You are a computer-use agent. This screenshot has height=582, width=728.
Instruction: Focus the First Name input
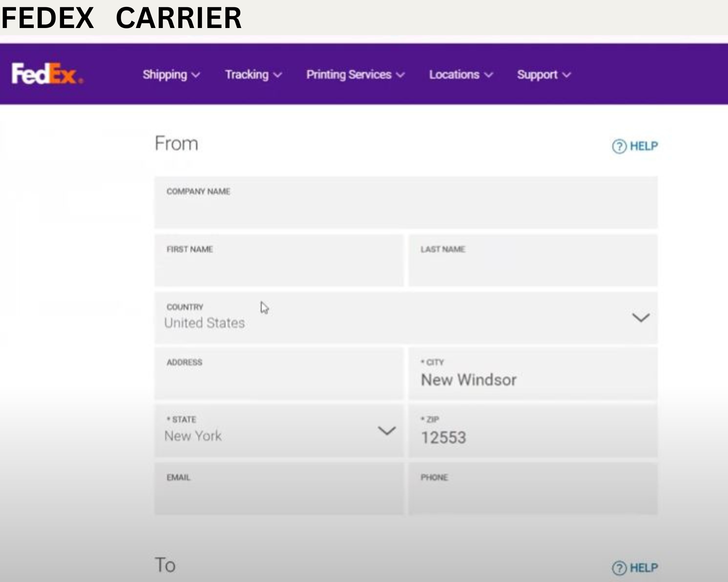pos(279,260)
